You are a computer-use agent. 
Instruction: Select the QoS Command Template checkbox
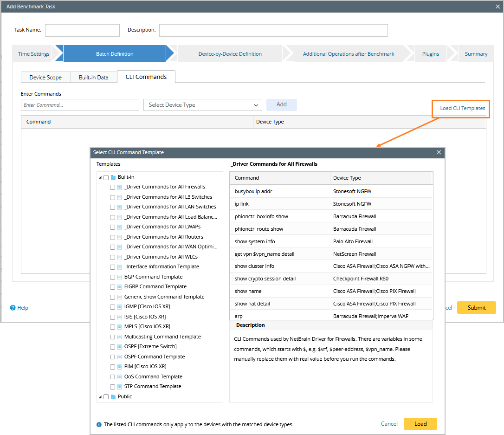112,377
